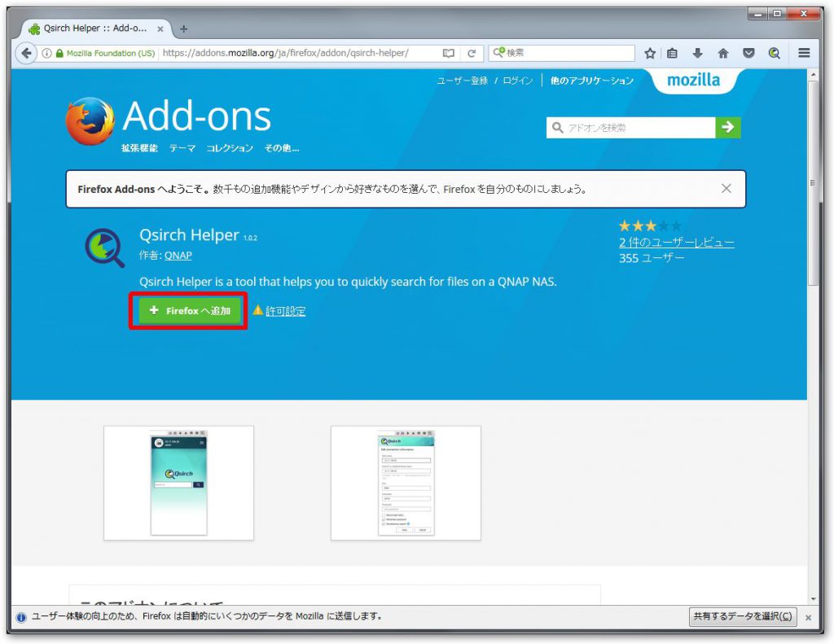Open the Qsirch extension toolbar icon

pyautogui.click(x=774, y=53)
